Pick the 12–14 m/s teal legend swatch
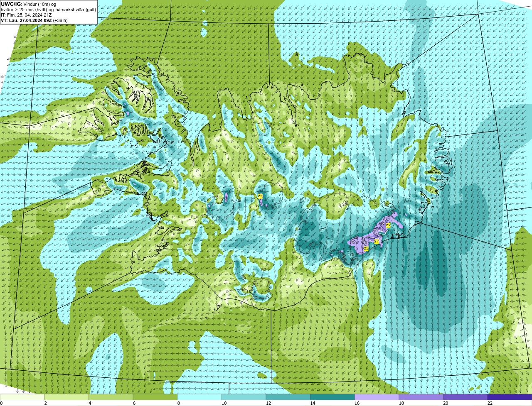532x406 pixels. coord(288,397)
